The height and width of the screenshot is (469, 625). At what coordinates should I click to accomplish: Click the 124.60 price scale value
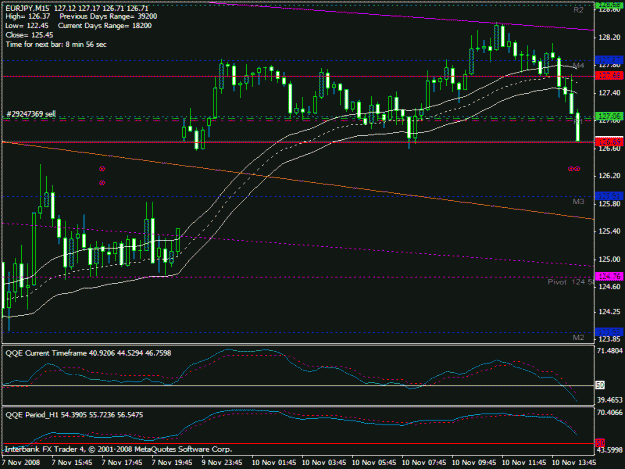coord(609,287)
